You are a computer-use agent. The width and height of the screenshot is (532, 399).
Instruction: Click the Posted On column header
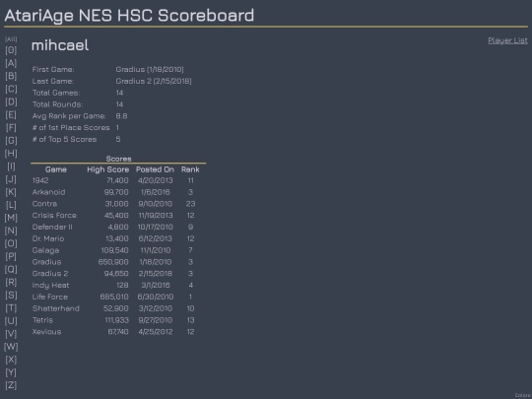(x=155, y=169)
